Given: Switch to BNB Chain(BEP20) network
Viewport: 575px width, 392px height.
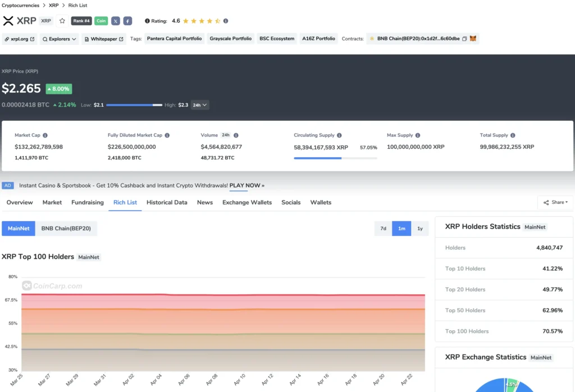Looking at the screenshot, I should pos(66,229).
